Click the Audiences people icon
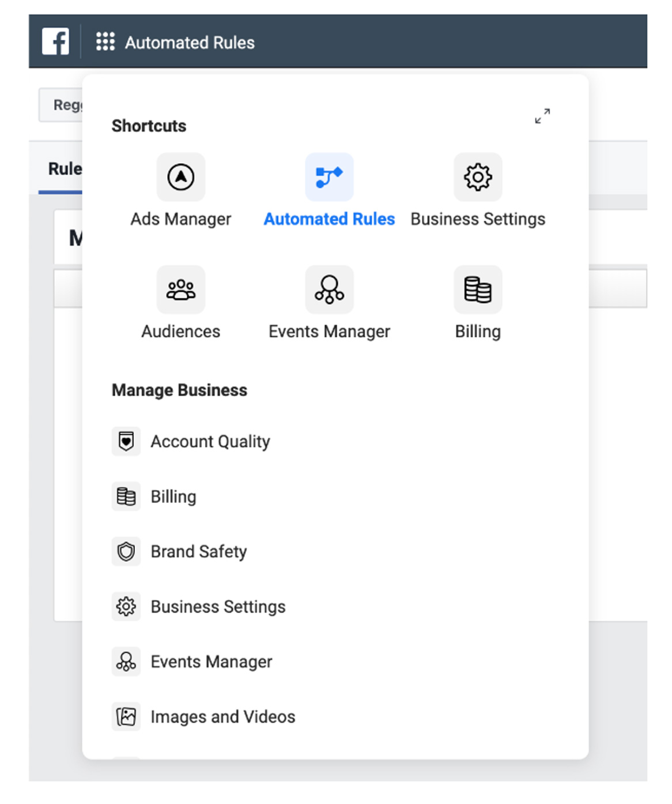Screen dimensions: 672x804 click(180, 290)
